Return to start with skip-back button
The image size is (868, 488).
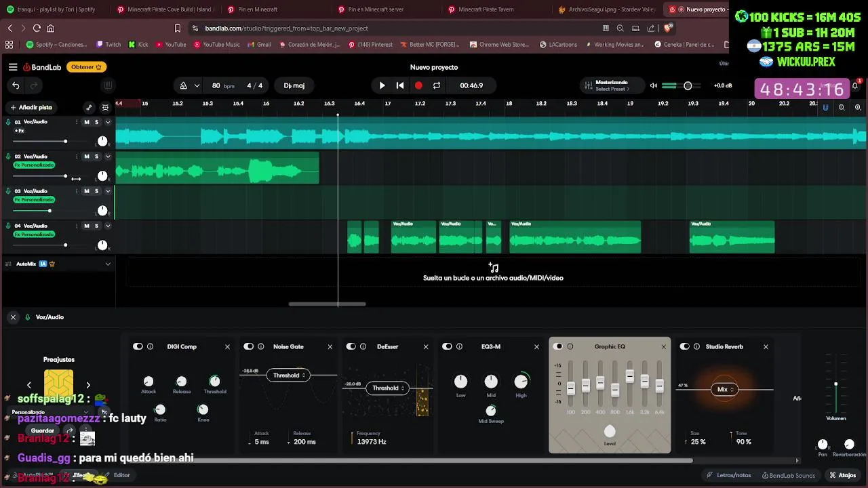click(400, 85)
